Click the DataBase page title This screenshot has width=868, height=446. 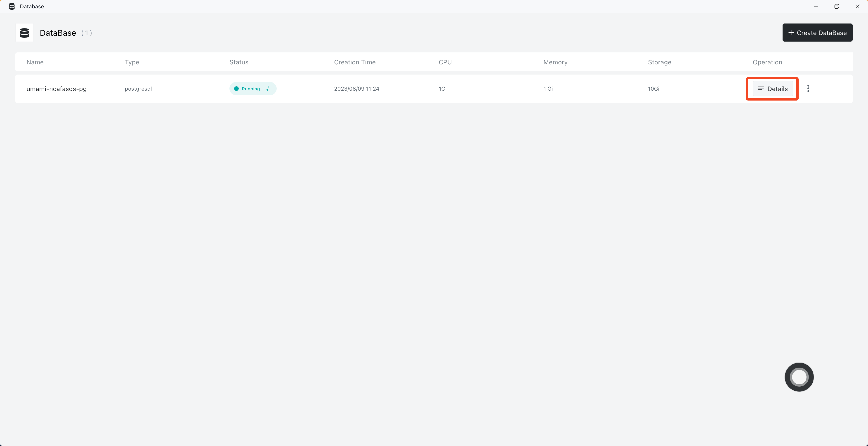(58, 33)
